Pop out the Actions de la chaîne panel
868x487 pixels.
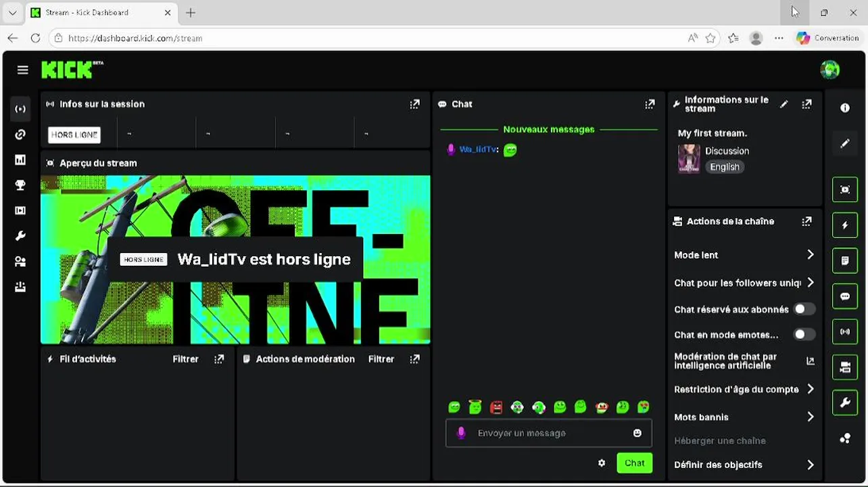[x=806, y=221]
